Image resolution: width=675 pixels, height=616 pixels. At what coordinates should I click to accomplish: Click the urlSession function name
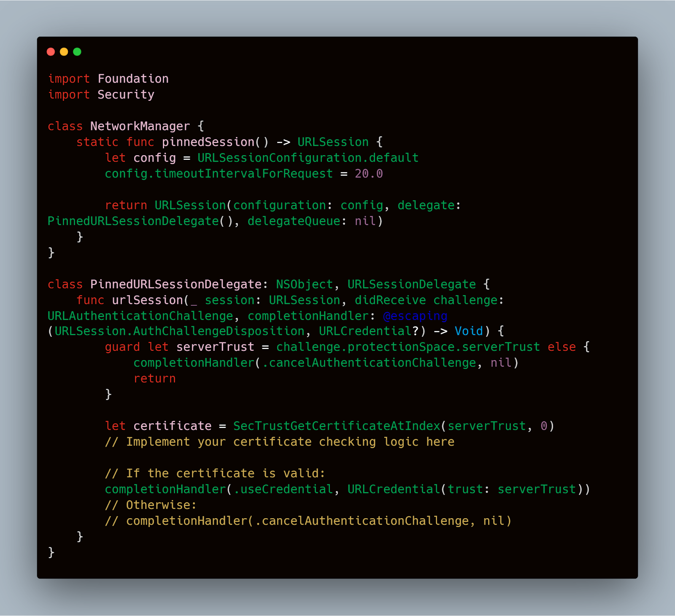point(148,300)
